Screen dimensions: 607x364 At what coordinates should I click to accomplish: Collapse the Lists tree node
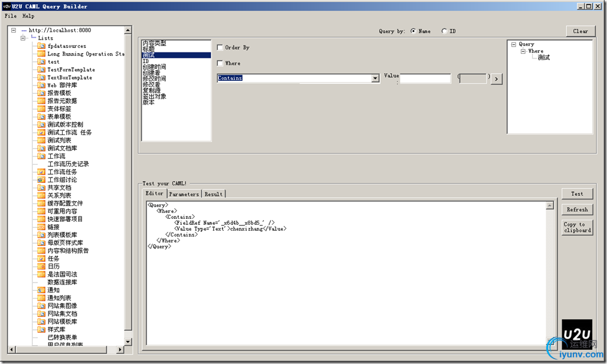(x=23, y=38)
